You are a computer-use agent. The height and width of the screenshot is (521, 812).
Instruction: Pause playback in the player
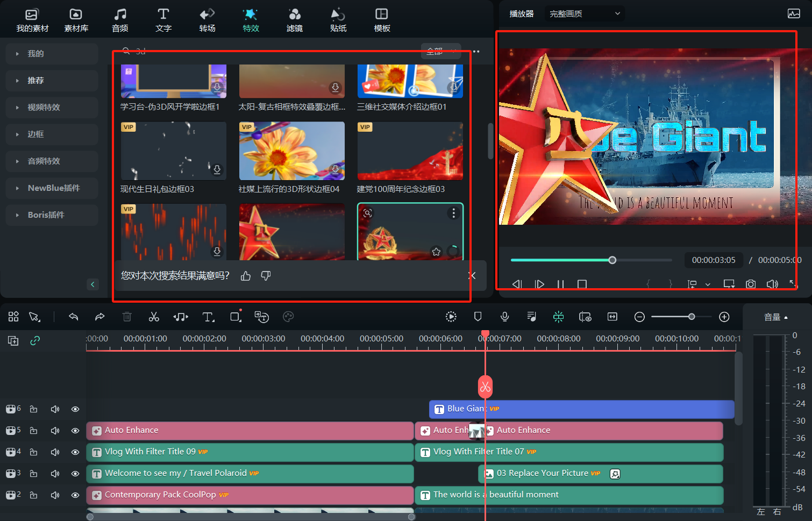tap(560, 284)
